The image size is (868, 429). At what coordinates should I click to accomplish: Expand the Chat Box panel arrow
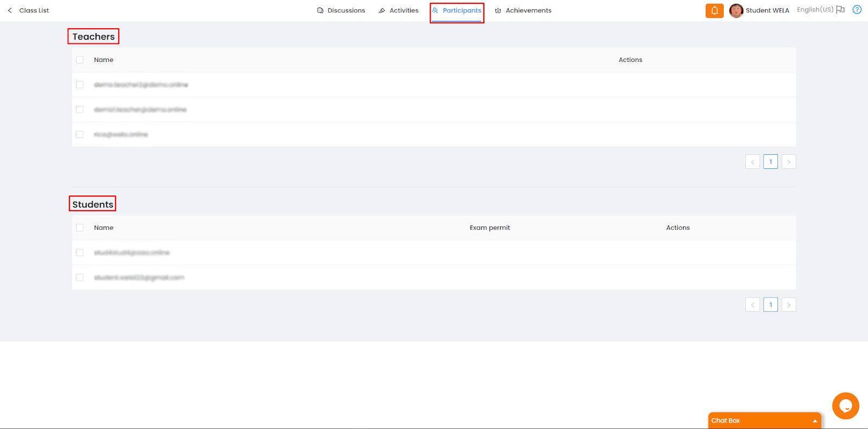point(814,421)
